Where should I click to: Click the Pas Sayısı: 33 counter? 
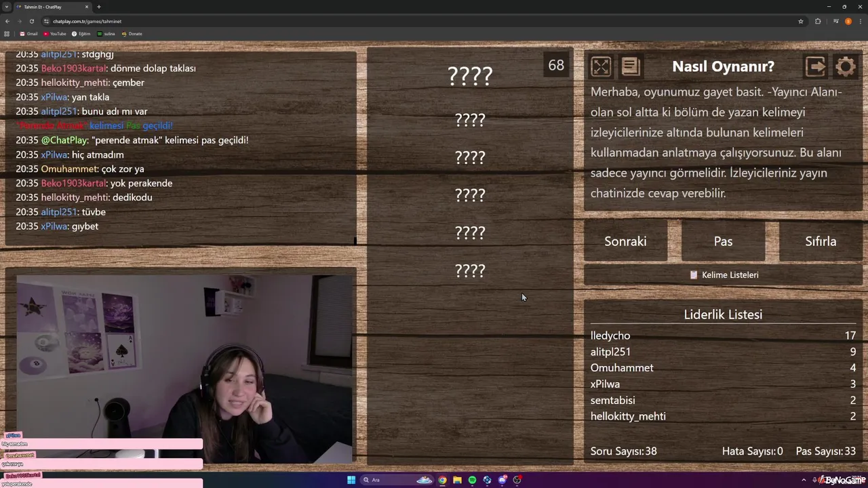pyautogui.click(x=826, y=451)
